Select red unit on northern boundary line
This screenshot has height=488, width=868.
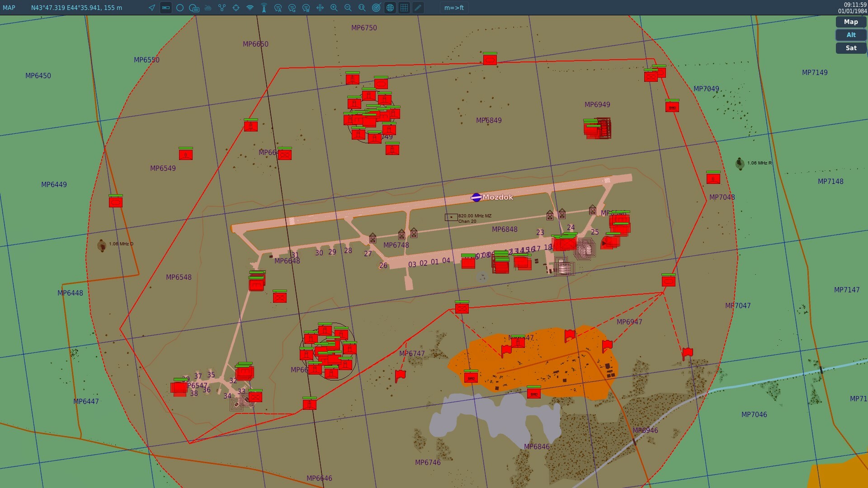point(490,59)
